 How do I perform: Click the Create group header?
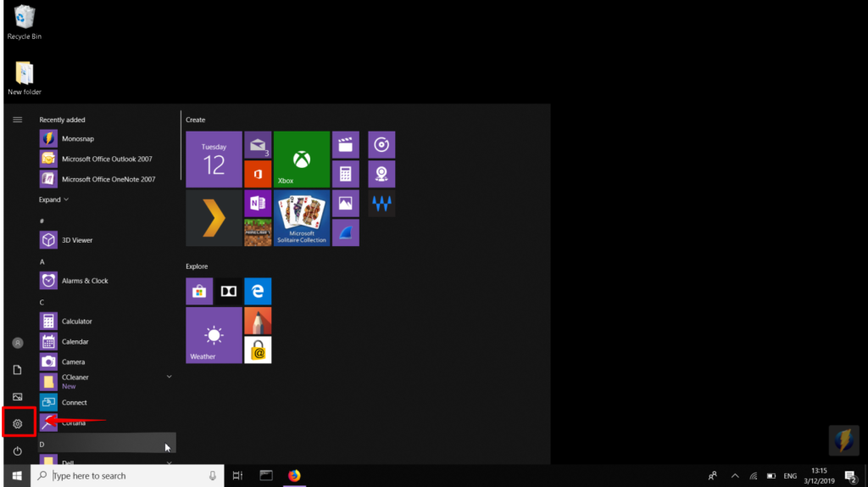coord(196,120)
